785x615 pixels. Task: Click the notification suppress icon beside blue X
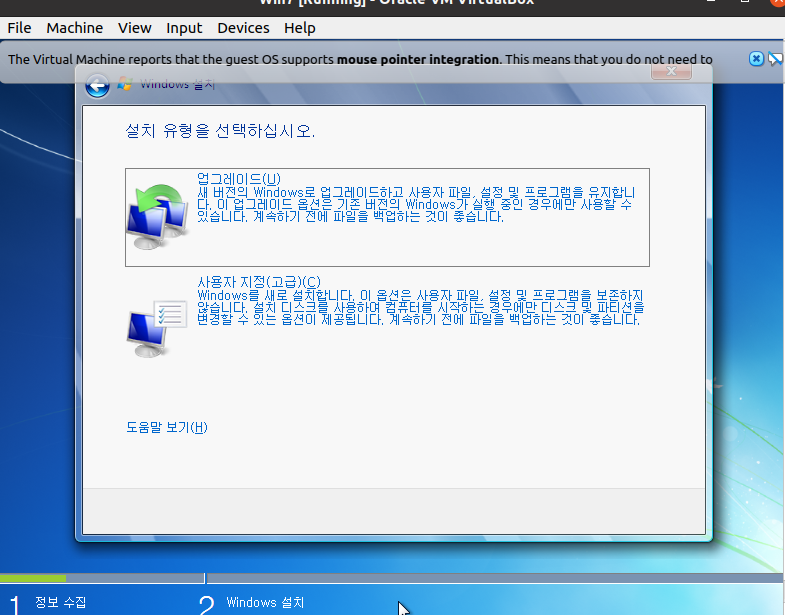pos(775,59)
